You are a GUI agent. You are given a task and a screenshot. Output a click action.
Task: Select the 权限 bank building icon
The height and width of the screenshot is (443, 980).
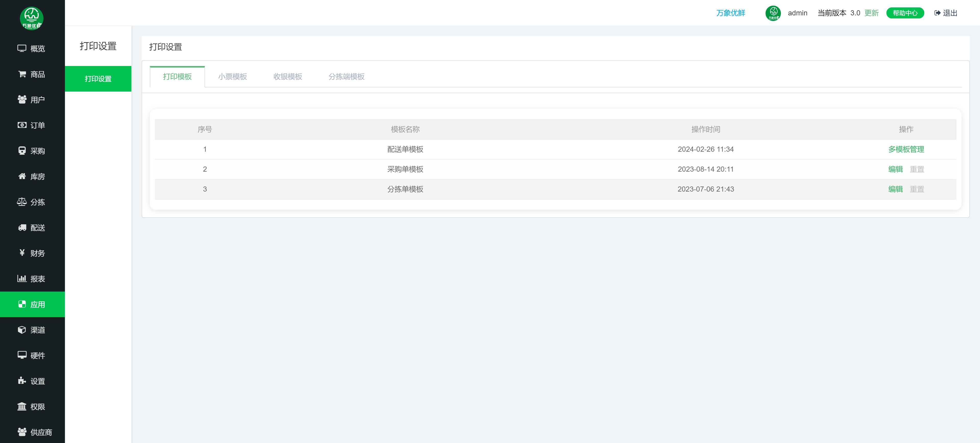click(x=22, y=406)
